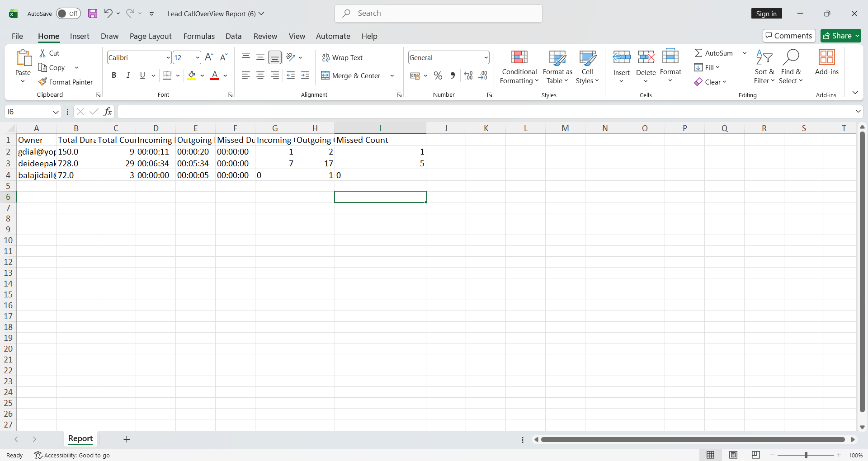
Task: Switch to Page Layout view
Action: tap(733, 455)
